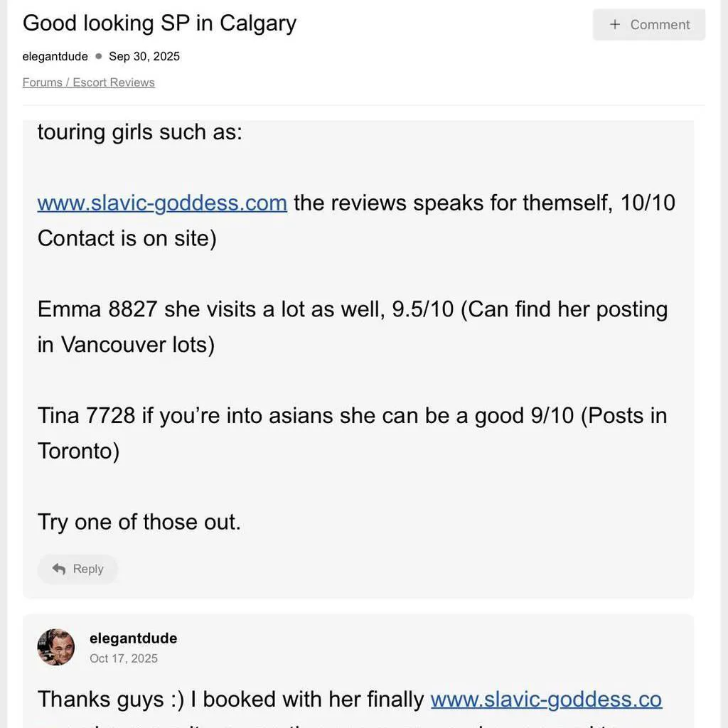Click the dot separator beside elegantdude

point(97,56)
